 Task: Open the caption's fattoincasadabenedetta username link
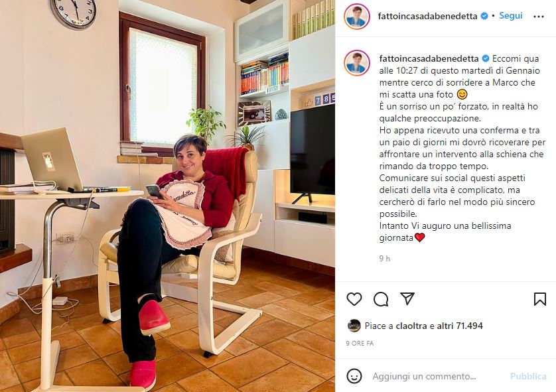point(429,58)
